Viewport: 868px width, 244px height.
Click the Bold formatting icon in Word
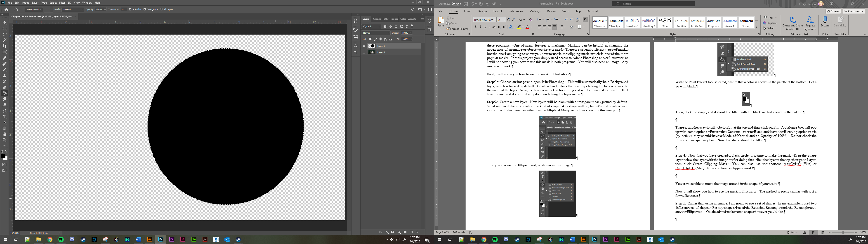coord(475,27)
